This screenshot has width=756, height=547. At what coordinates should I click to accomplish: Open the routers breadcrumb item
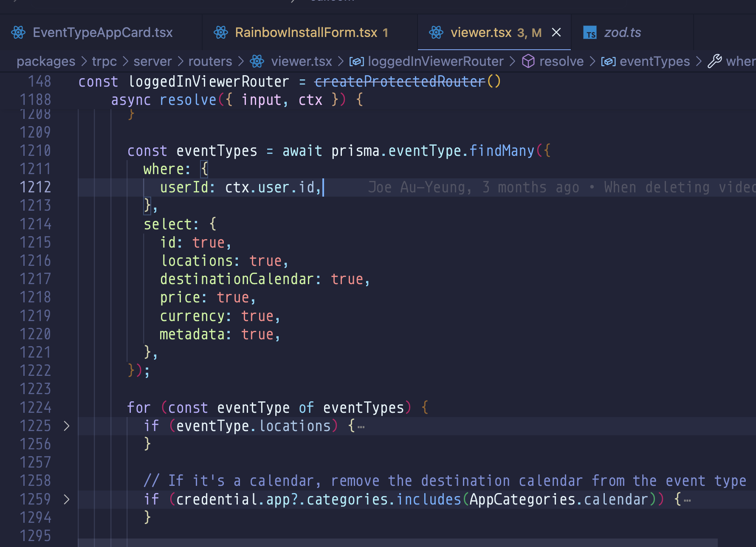[x=210, y=61]
